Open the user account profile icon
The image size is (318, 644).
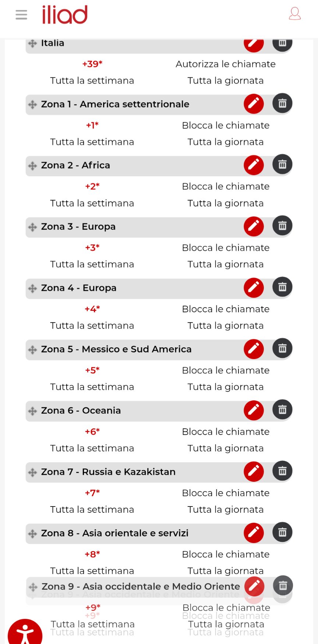click(x=295, y=14)
